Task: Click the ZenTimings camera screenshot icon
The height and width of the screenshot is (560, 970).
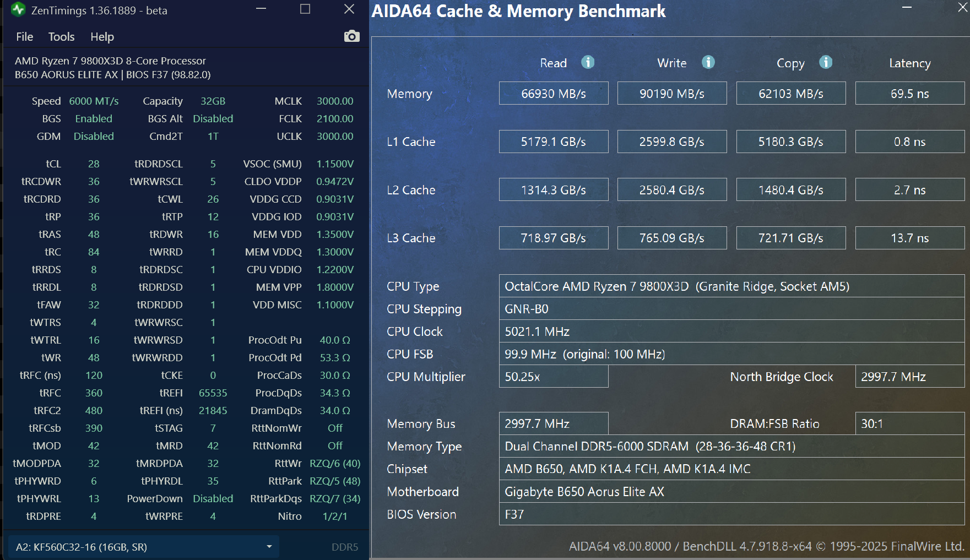Action: click(351, 36)
